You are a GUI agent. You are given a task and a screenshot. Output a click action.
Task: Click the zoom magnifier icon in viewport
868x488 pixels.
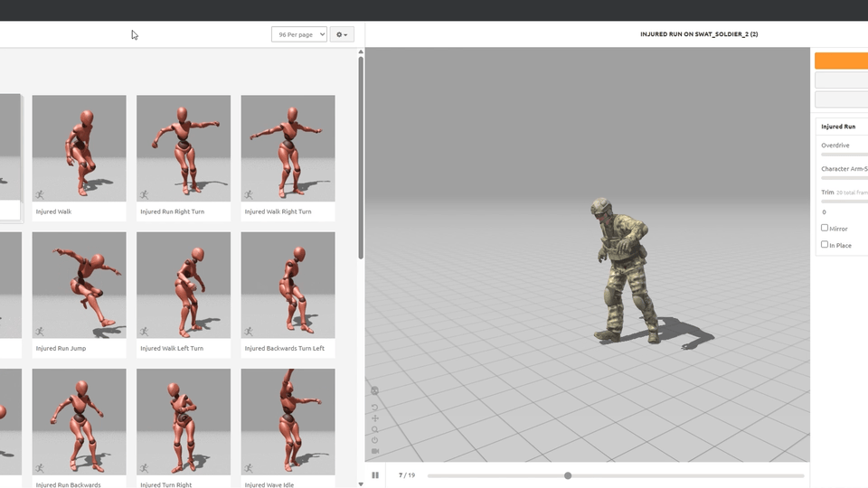pos(375,429)
